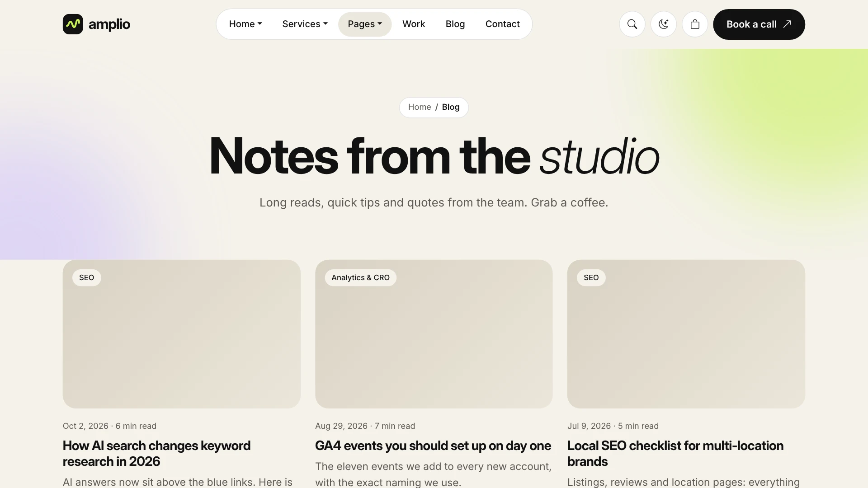The height and width of the screenshot is (488, 868).
Task: Expand the Pages dropdown menu
Action: [365, 24]
